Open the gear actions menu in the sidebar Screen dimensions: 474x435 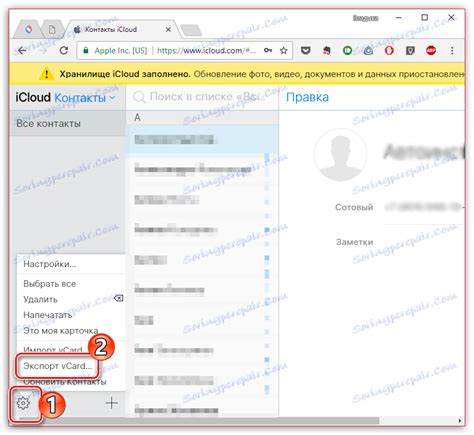click(x=23, y=403)
